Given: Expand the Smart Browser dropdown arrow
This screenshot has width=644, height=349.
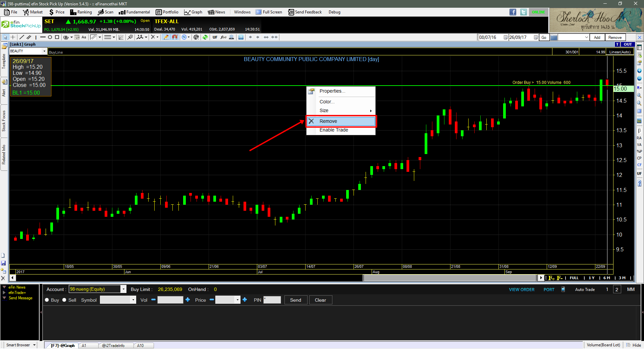Looking at the screenshot, I should [x=34, y=345].
